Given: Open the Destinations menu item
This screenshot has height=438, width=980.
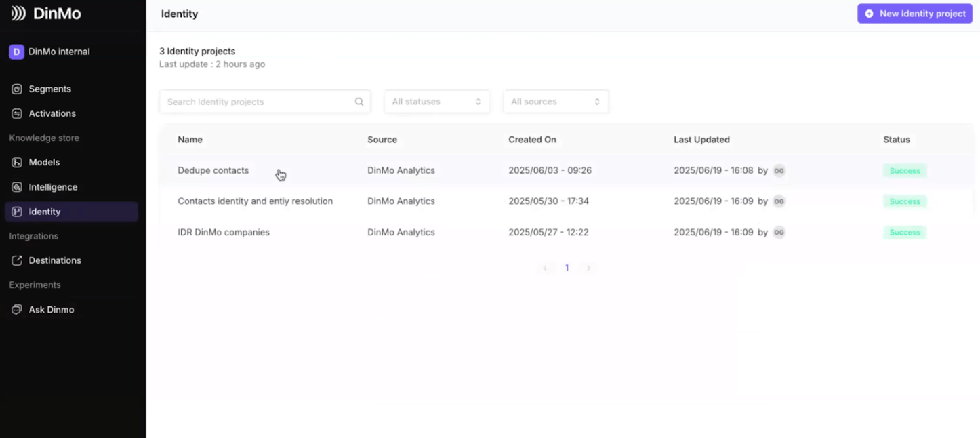Looking at the screenshot, I should pos(71,260).
